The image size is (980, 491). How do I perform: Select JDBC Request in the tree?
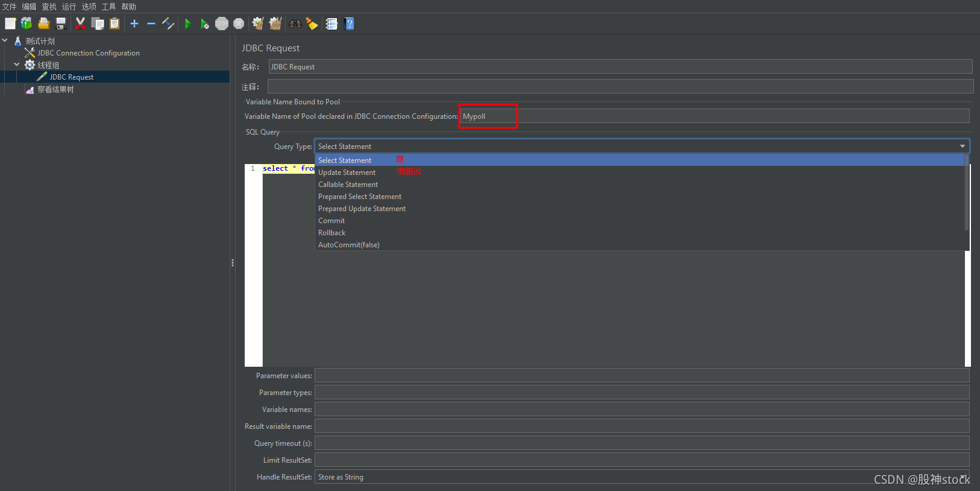point(71,77)
